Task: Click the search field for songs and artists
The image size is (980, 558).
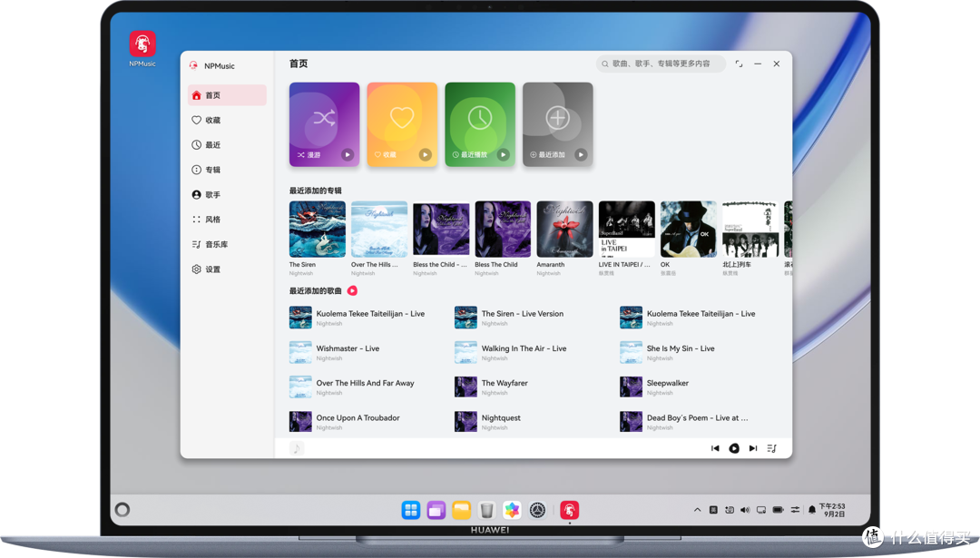Action: pyautogui.click(x=661, y=64)
